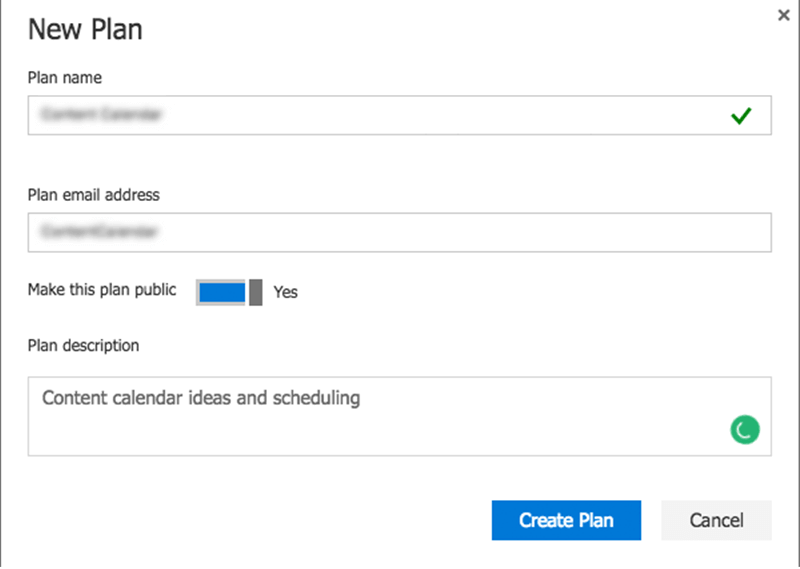Image resolution: width=800 pixels, height=569 pixels.
Task: Click the "Plan email address" label
Action: (x=94, y=195)
